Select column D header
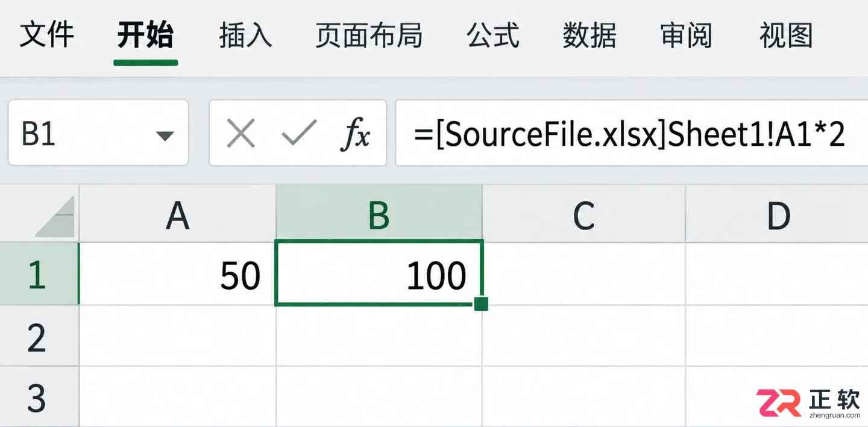This screenshot has width=868, height=427. click(x=777, y=214)
